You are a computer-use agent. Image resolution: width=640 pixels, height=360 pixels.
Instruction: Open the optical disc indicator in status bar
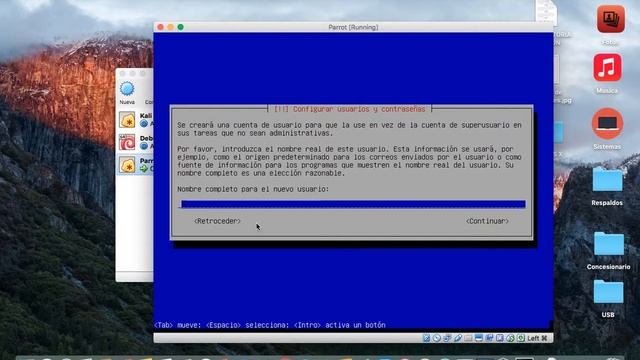point(437,338)
